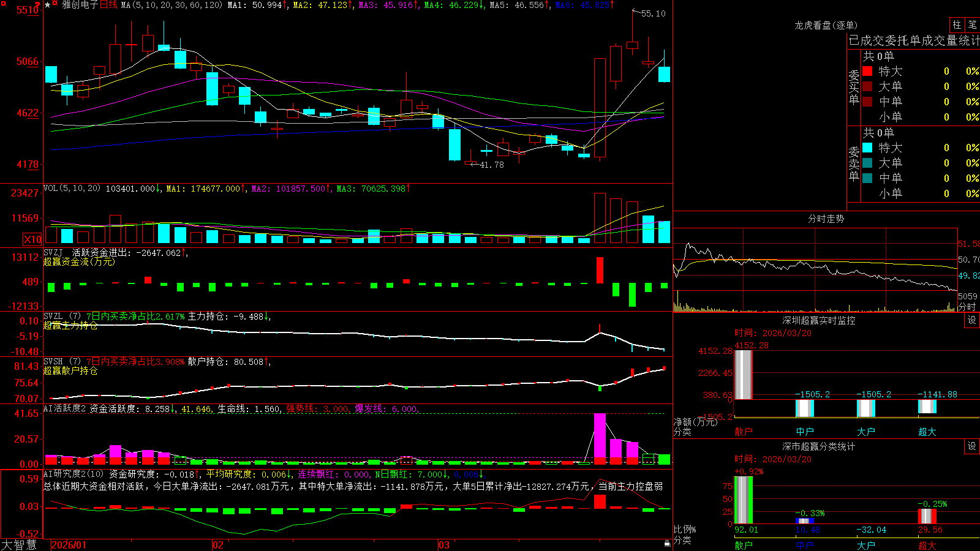The width and height of the screenshot is (980, 551).
Task: Click the 02 month marker on timeline
Action: [217, 545]
